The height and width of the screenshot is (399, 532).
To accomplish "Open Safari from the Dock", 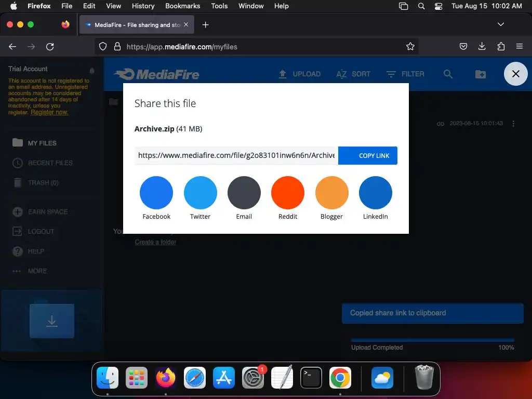I will (x=195, y=377).
